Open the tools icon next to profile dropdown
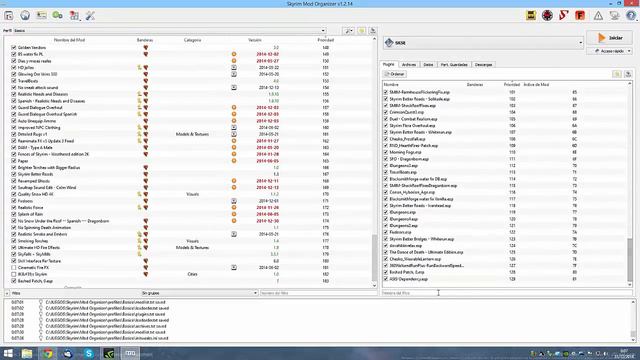Screen dimensions: 640x360 (349, 31)
